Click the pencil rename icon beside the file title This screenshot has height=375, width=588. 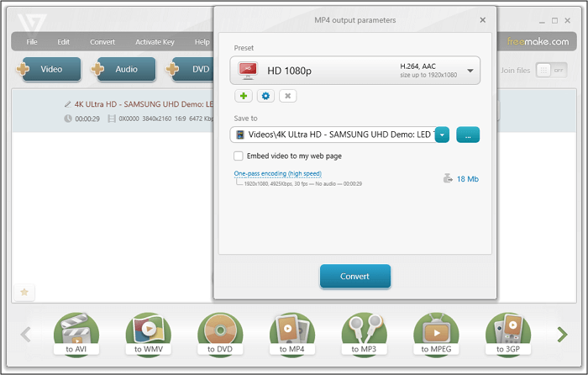click(67, 104)
